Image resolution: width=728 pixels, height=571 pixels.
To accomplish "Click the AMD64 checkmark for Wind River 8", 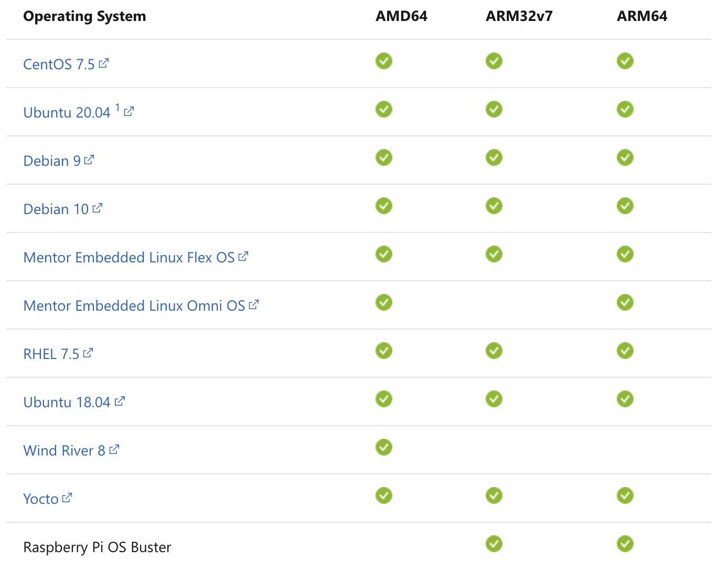I will (x=384, y=447).
